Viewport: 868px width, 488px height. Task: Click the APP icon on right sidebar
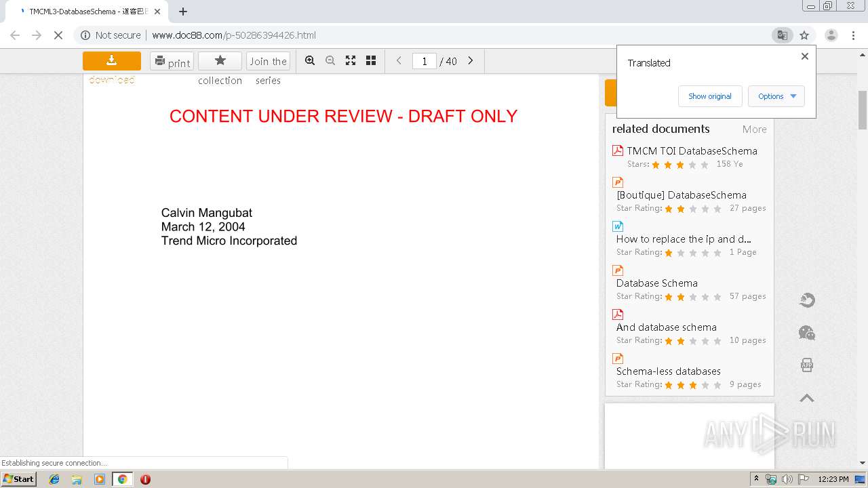coord(807,365)
